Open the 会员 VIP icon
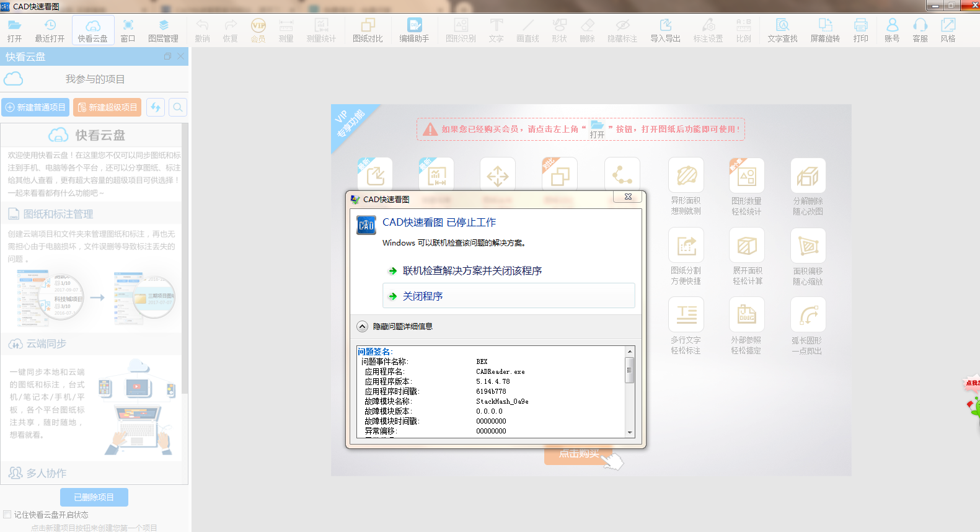 point(258,30)
